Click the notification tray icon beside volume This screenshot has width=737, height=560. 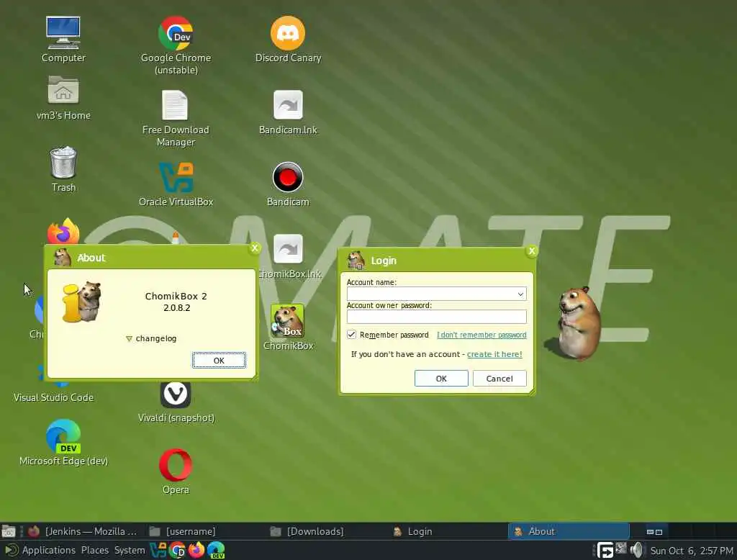621,548
